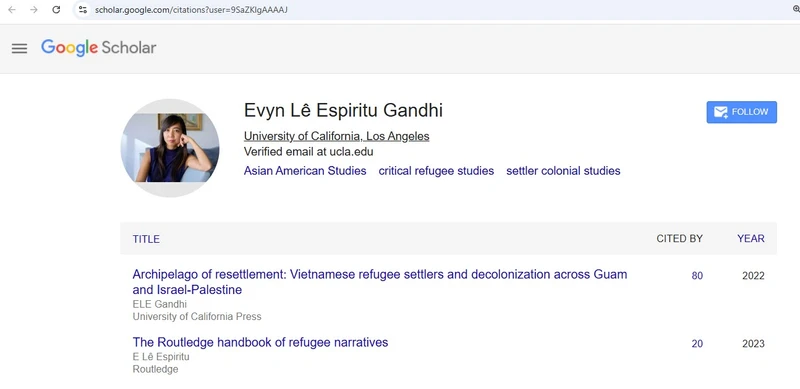Click the FOLLOW button

[x=741, y=112]
